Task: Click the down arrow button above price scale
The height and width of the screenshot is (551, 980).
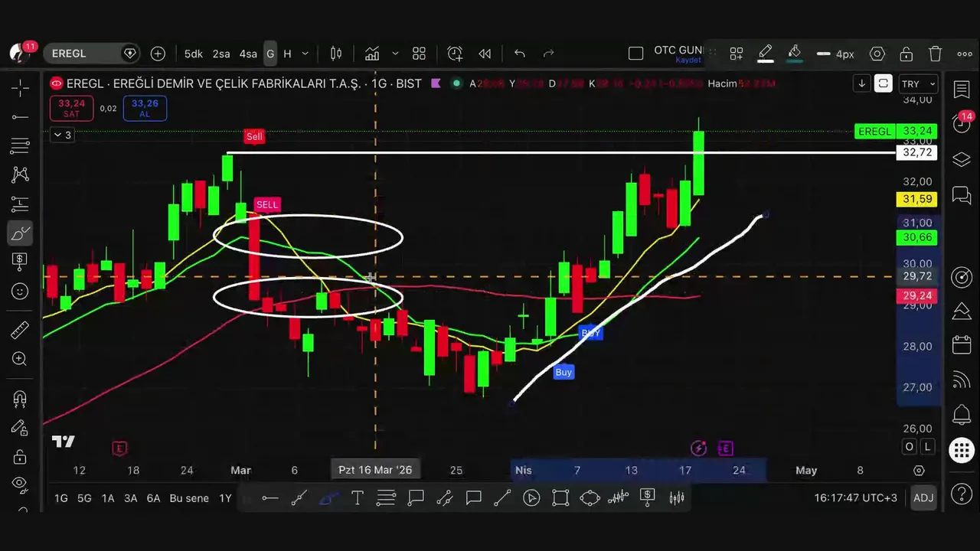Action: (861, 83)
